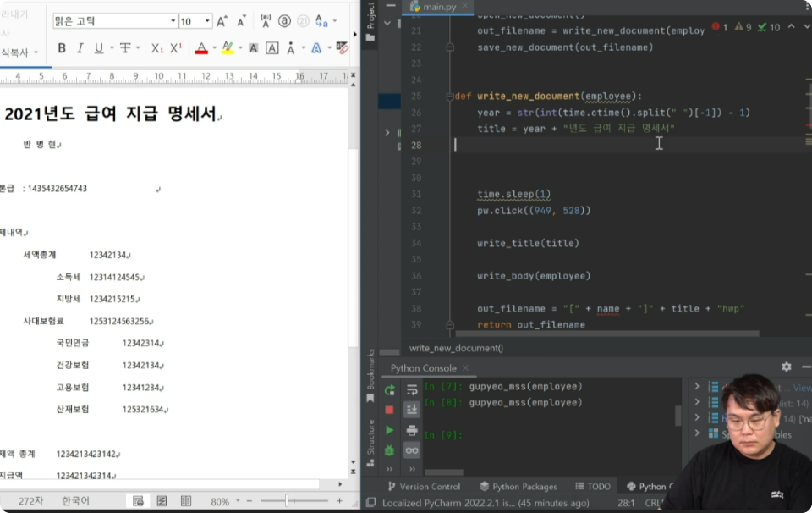This screenshot has width=812, height=513.
Task: Open the TODO tool window
Action: click(593, 487)
